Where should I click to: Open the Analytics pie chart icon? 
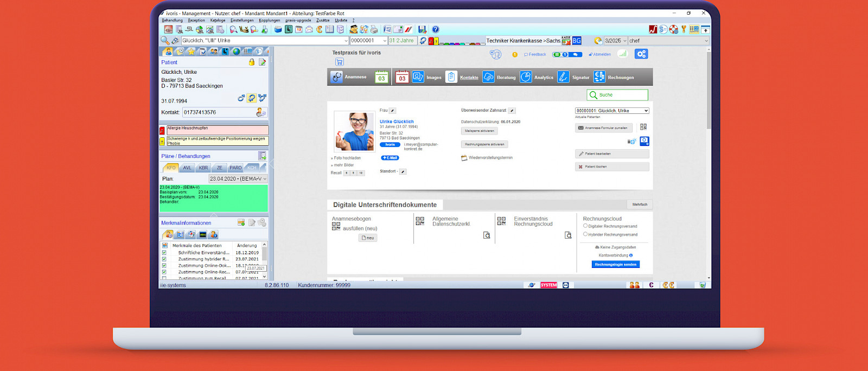526,77
